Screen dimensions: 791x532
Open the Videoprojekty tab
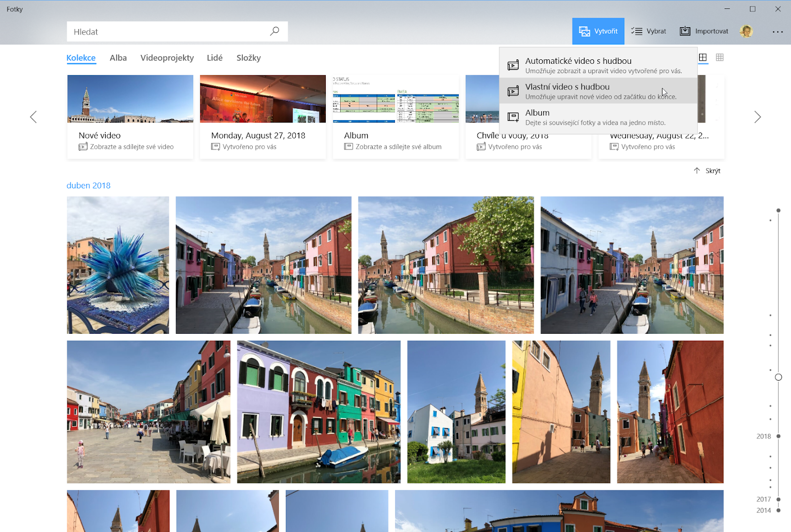(167, 58)
